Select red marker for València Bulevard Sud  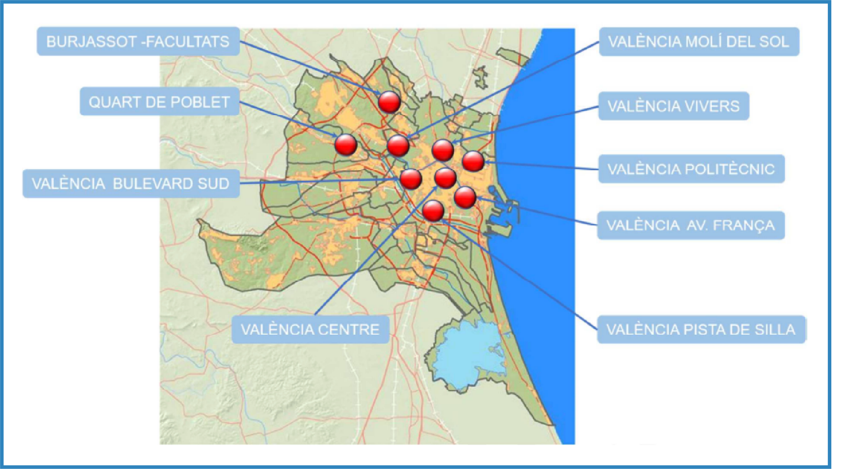point(411,179)
